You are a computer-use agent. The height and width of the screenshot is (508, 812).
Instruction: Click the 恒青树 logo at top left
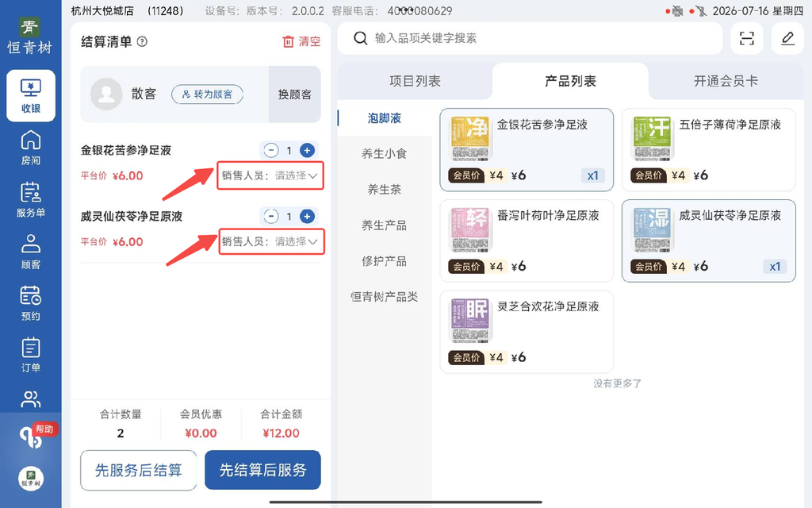pos(30,36)
